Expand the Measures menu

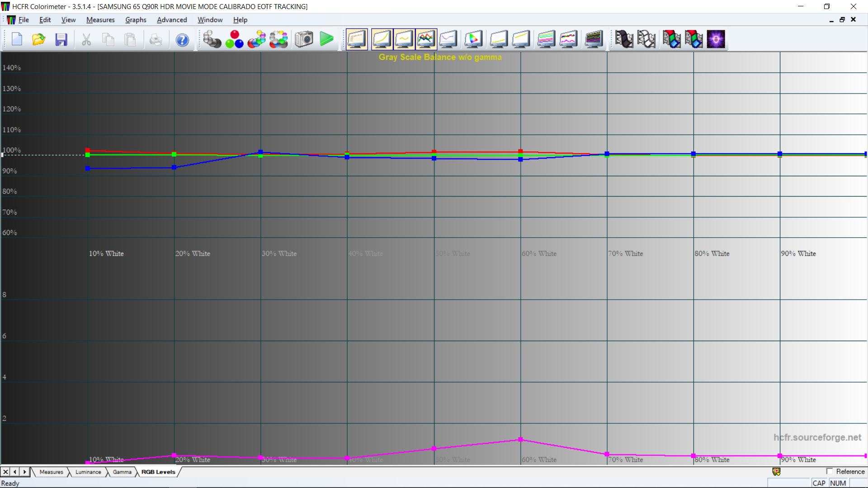[100, 20]
